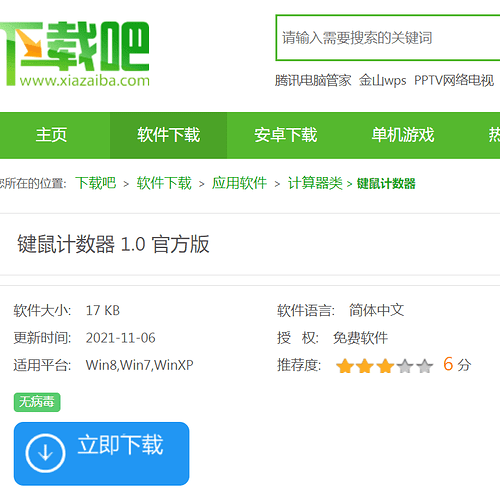Open the 软件下载 navigation tab

coord(169,135)
